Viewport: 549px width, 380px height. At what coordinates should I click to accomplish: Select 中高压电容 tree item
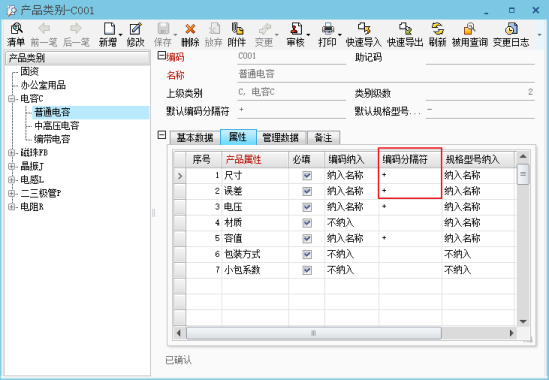(57, 126)
